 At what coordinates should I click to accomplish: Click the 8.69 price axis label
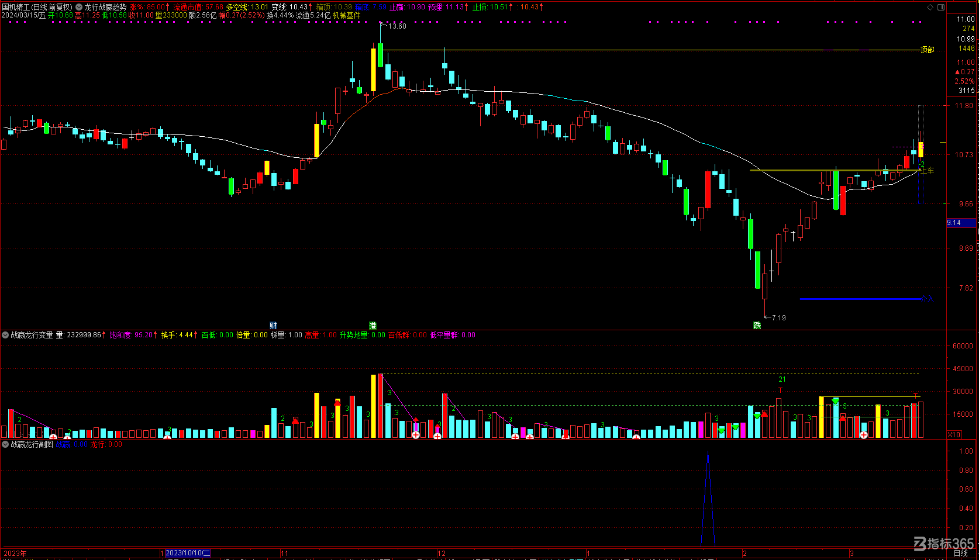(966, 248)
